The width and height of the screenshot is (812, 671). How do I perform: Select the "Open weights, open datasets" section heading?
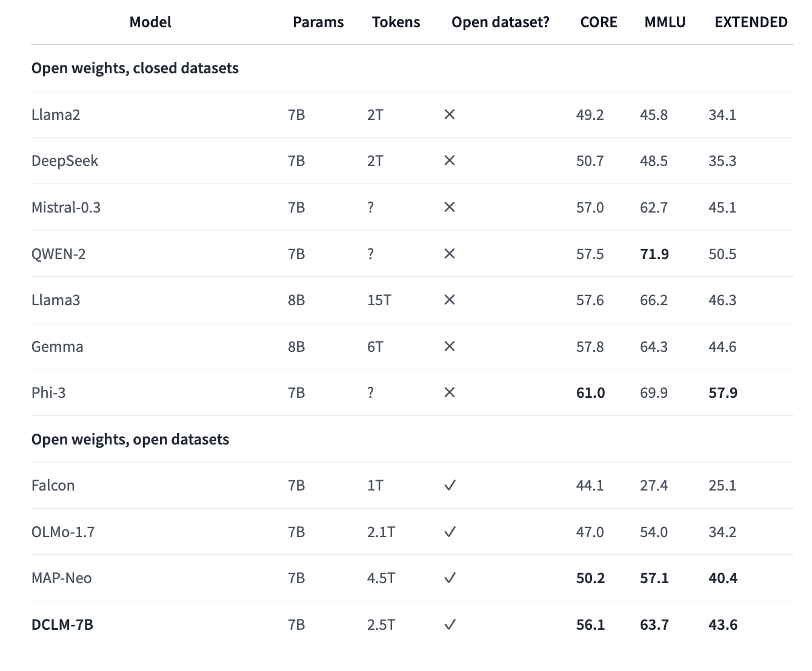tap(130, 439)
